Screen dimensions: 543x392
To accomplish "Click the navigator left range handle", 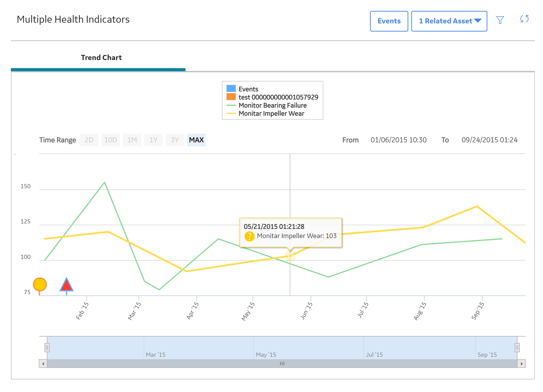I will (47, 347).
